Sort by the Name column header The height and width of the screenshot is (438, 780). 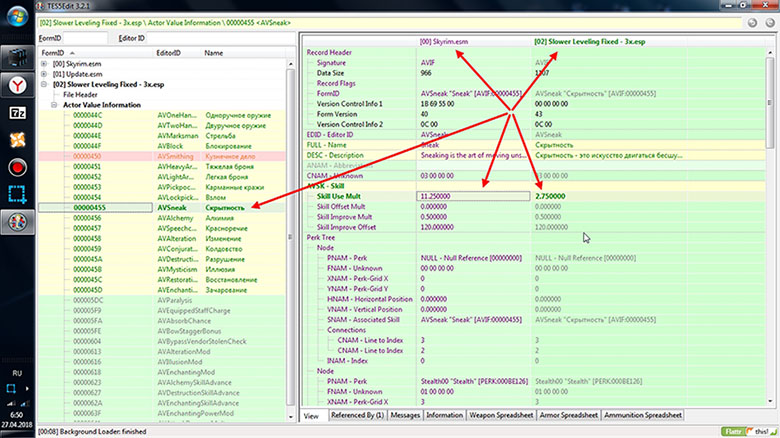pos(244,53)
